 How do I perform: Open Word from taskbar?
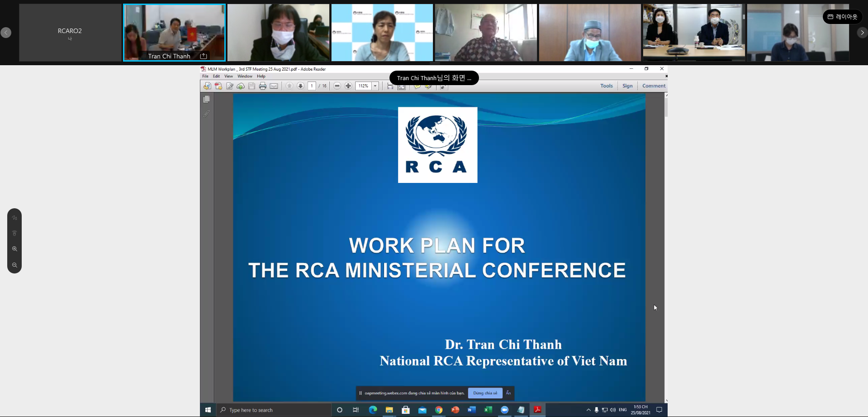click(x=472, y=410)
